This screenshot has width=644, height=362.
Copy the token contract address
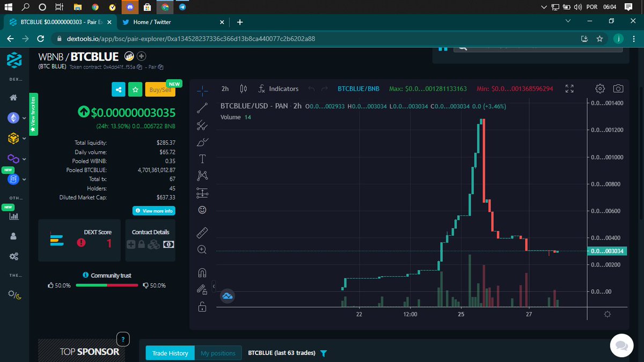point(139,67)
